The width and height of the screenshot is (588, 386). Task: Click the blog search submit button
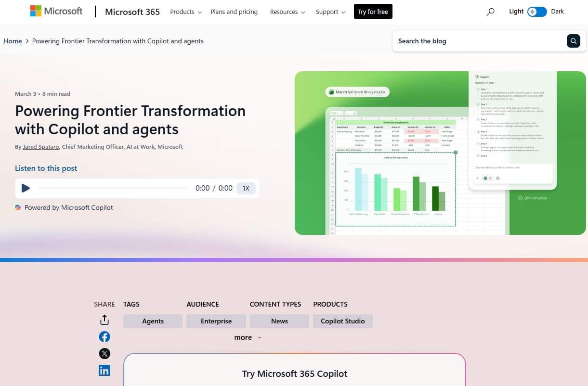coord(573,41)
